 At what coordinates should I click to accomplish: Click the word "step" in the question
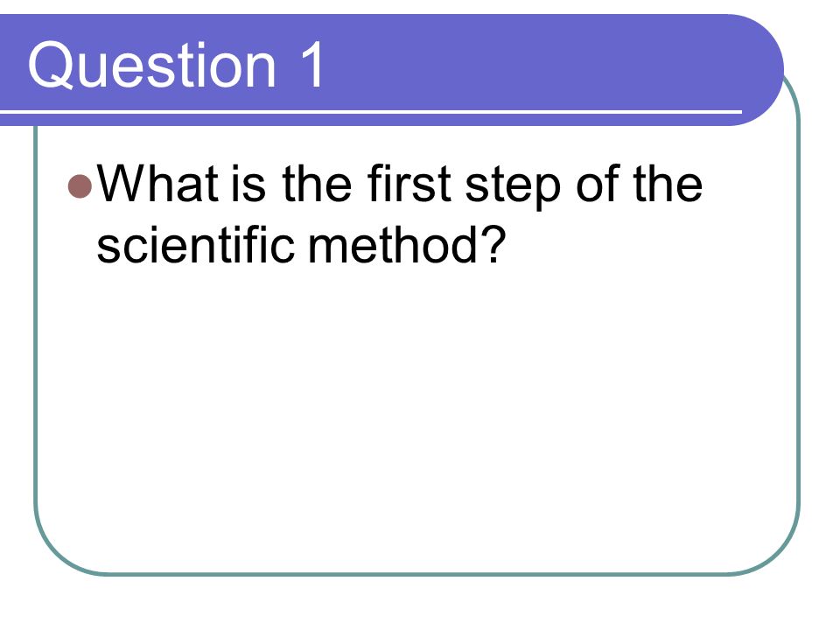[x=513, y=186]
